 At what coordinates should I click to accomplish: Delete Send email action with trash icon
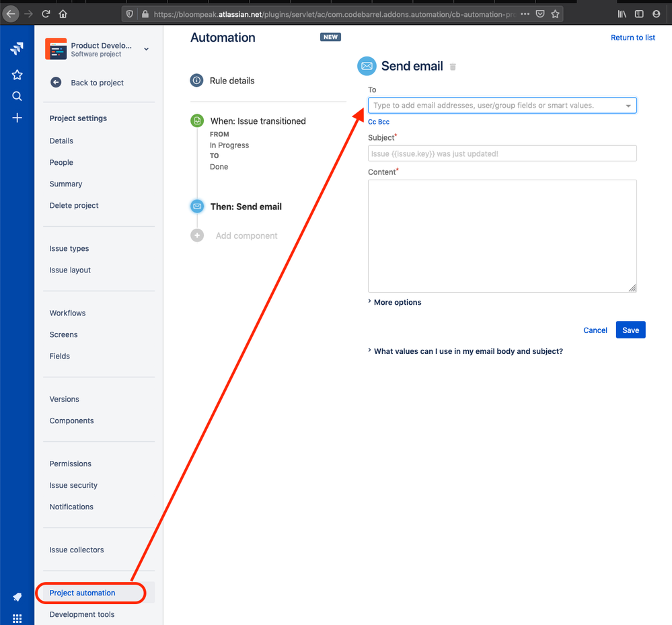tap(453, 67)
